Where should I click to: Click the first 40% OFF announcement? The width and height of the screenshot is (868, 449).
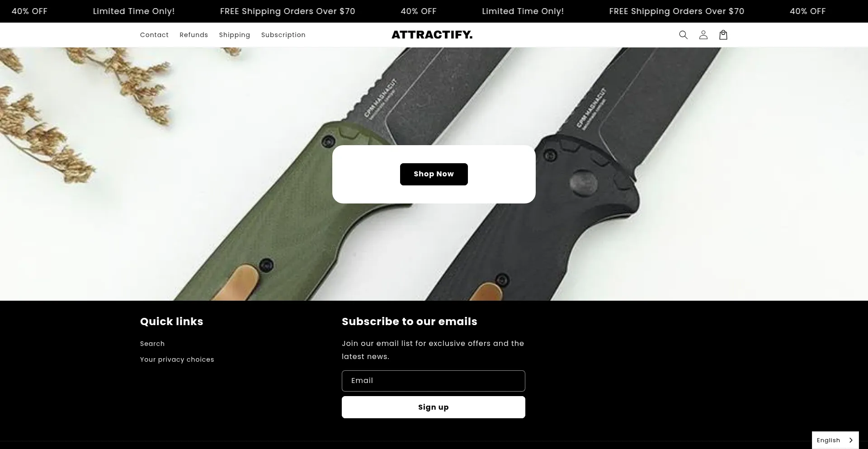(29, 11)
